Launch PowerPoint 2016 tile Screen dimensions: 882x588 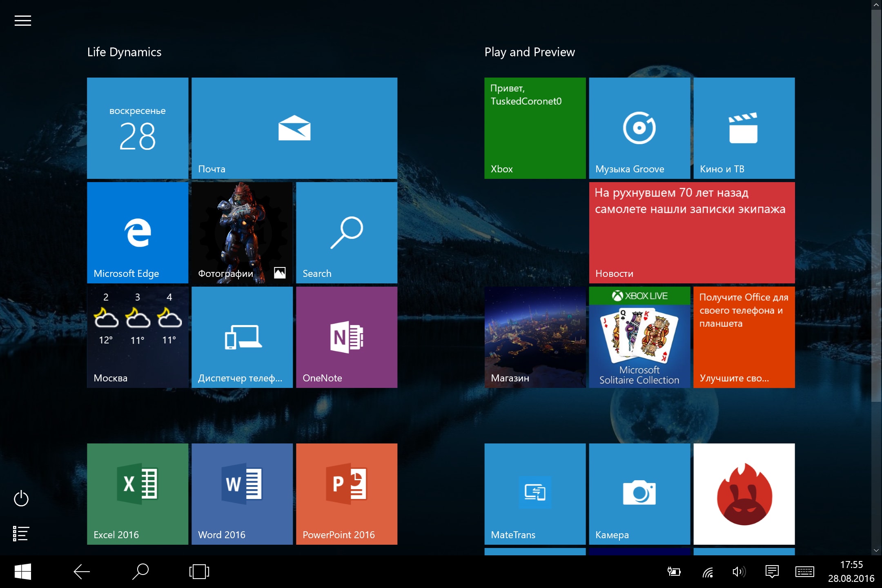pyautogui.click(x=347, y=494)
